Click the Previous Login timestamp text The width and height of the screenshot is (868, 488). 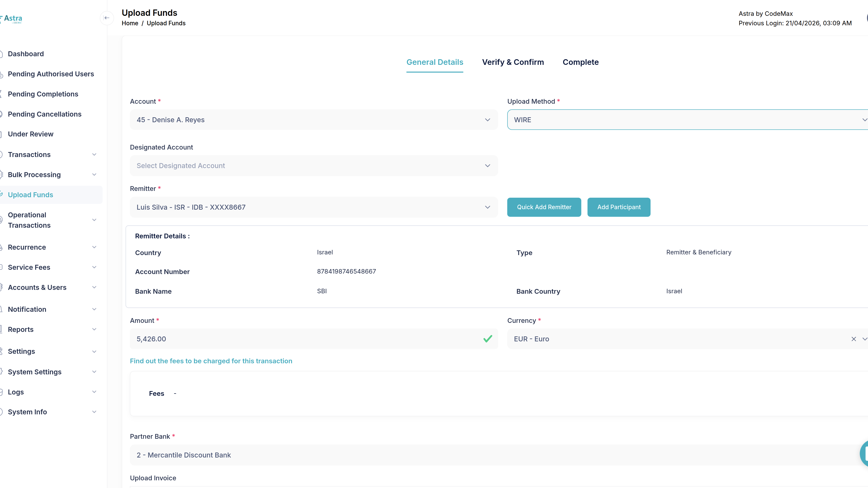795,23
